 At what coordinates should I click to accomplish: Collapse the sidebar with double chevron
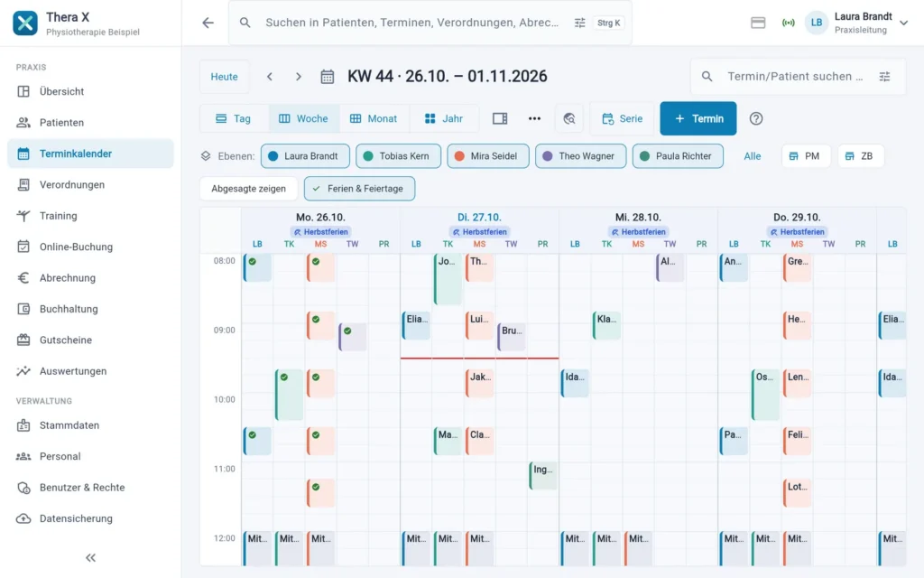pos(90,557)
